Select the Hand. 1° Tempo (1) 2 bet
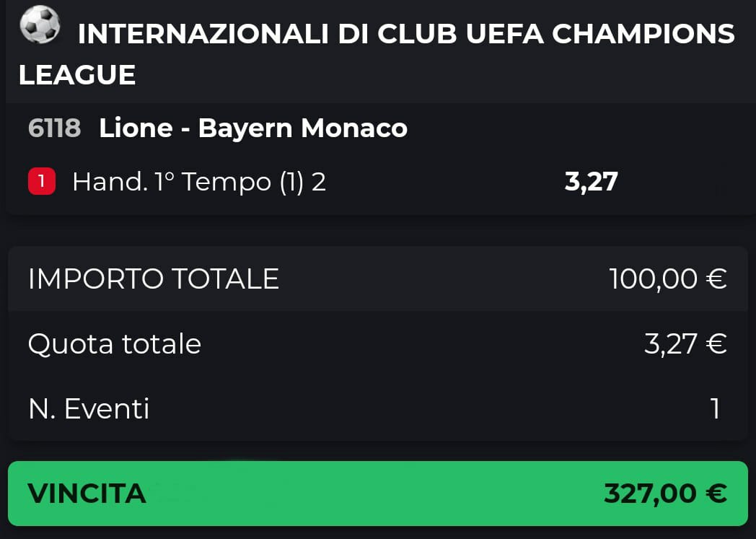Viewport: 756px width, 539px height. point(199,182)
